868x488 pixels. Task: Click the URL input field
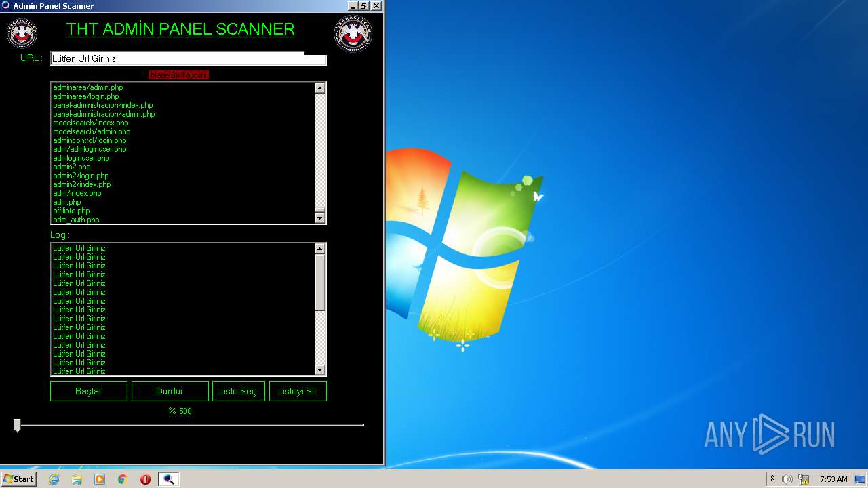tap(189, 59)
